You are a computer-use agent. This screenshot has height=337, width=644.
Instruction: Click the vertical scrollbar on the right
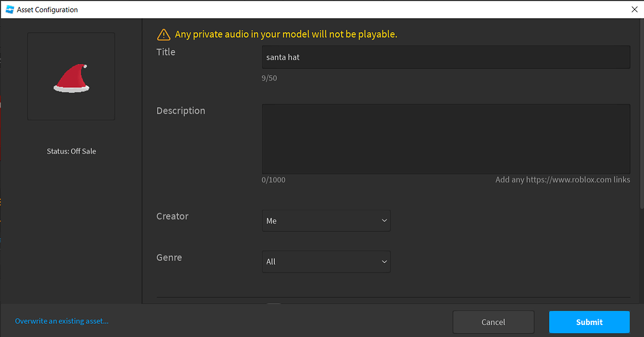click(x=641, y=115)
